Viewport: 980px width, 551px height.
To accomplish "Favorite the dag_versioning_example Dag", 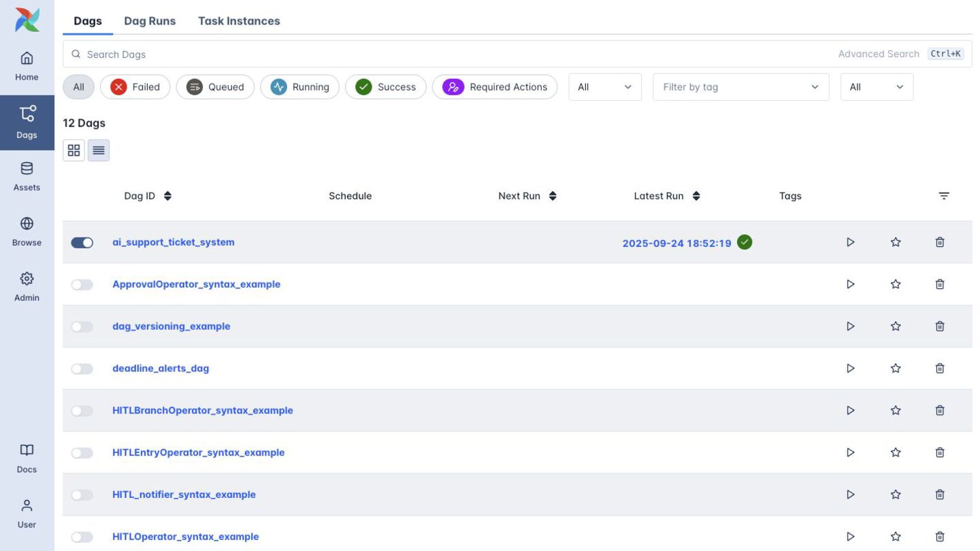I will [896, 327].
